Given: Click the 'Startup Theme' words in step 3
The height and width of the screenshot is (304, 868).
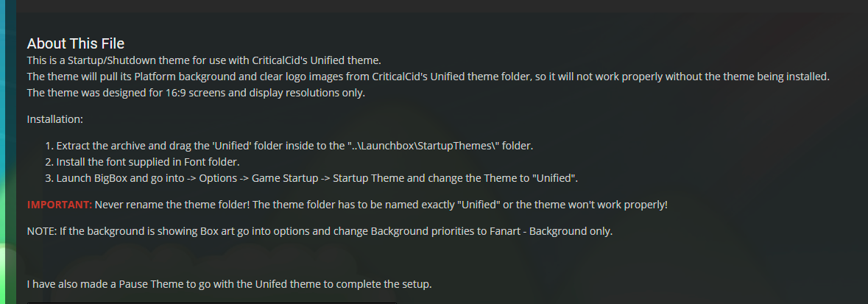Looking at the screenshot, I should 365,178.
